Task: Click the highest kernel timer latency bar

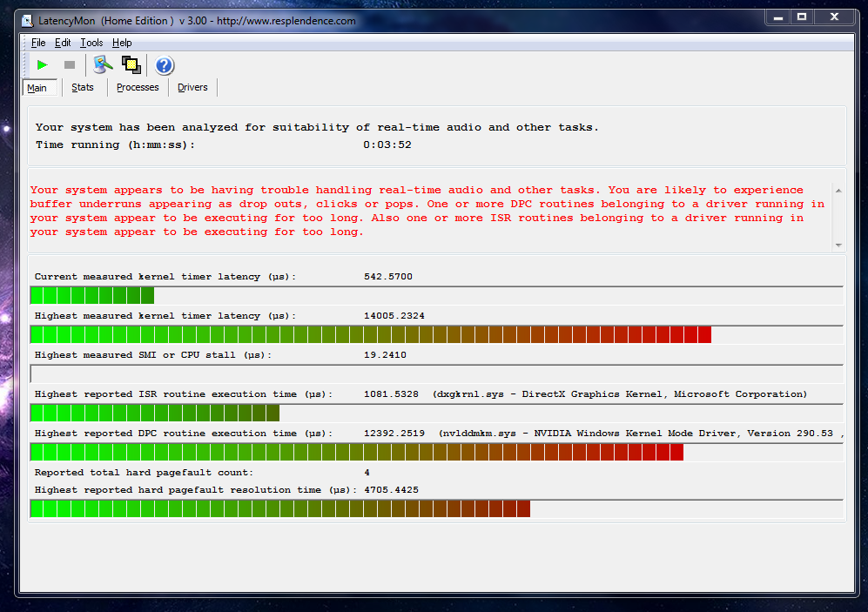Action: click(x=437, y=335)
